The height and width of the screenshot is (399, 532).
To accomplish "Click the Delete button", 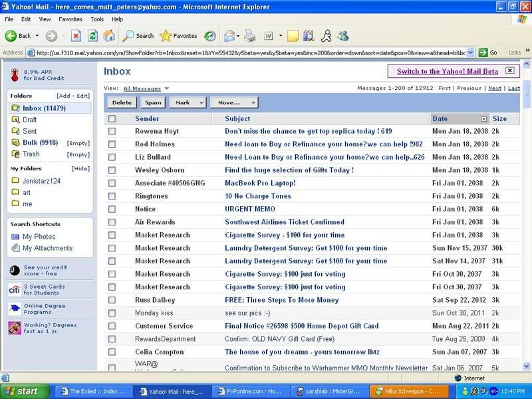I will 122,102.
